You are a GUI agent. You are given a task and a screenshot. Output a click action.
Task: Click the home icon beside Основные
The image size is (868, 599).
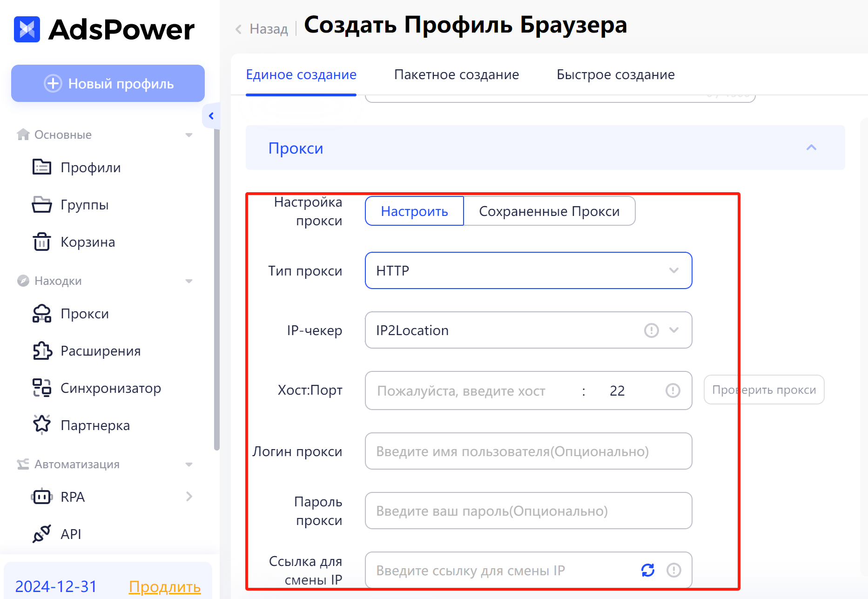(x=23, y=135)
